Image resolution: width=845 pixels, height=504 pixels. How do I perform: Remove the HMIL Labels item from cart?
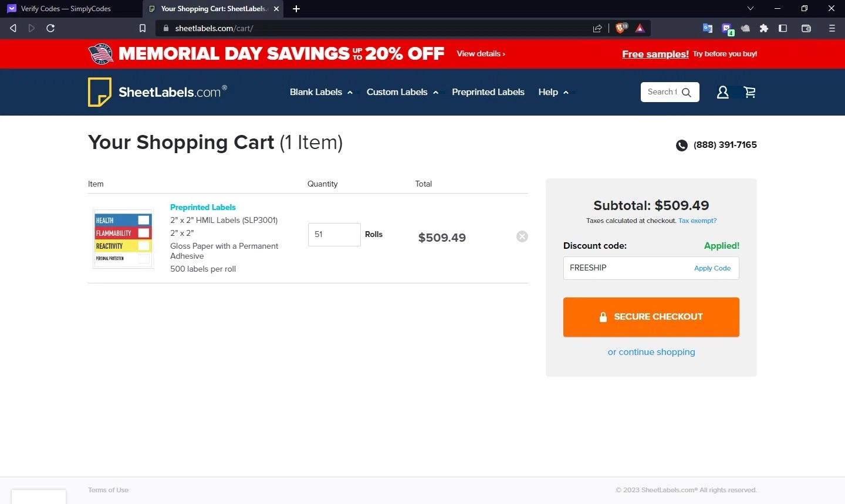(522, 236)
